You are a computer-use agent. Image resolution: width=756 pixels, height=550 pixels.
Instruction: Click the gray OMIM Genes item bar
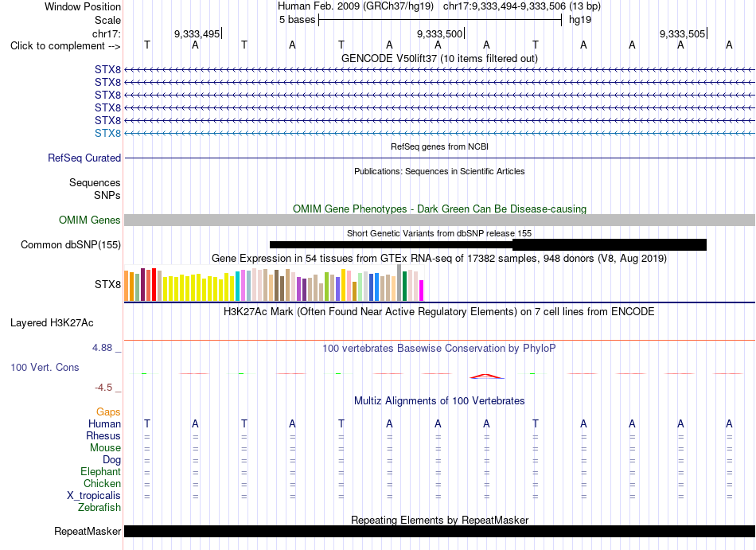click(x=439, y=220)
